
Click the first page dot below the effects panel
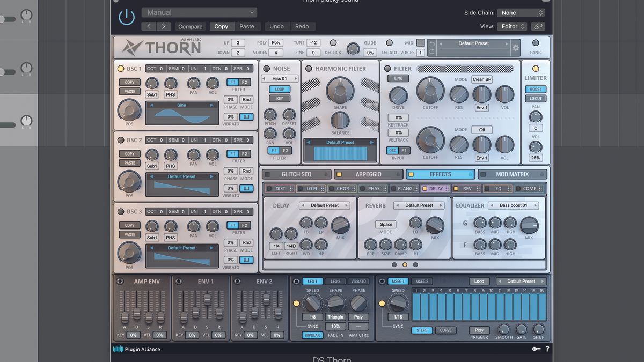coord(395,264)
